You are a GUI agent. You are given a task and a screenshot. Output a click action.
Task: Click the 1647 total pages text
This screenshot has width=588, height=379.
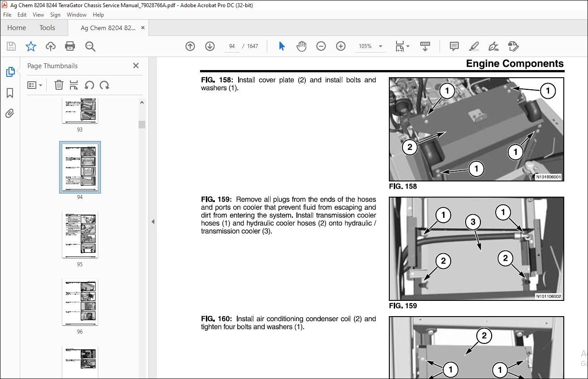(x=253, y=46)
